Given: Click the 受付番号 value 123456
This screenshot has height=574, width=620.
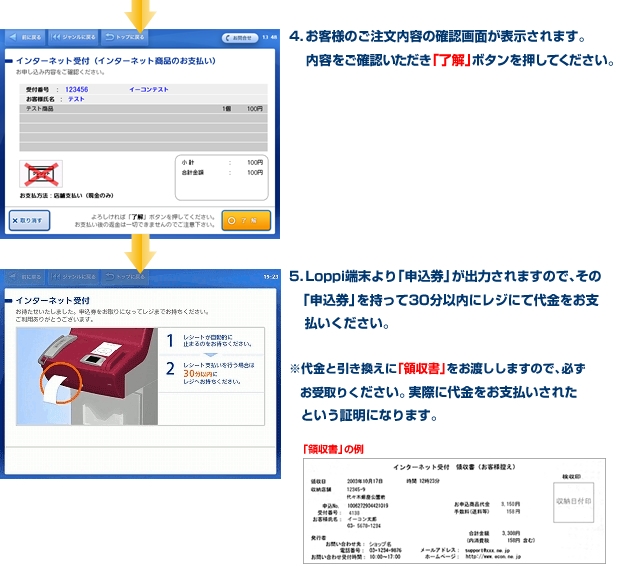Looking at the screenshot, I should [77, 89].
